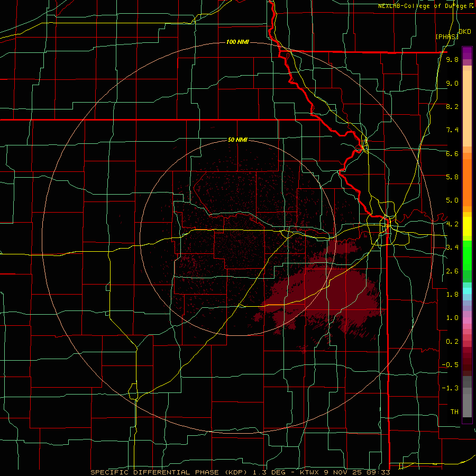
Task: Pick the cyan color bar segment
Action: (467, 290)
